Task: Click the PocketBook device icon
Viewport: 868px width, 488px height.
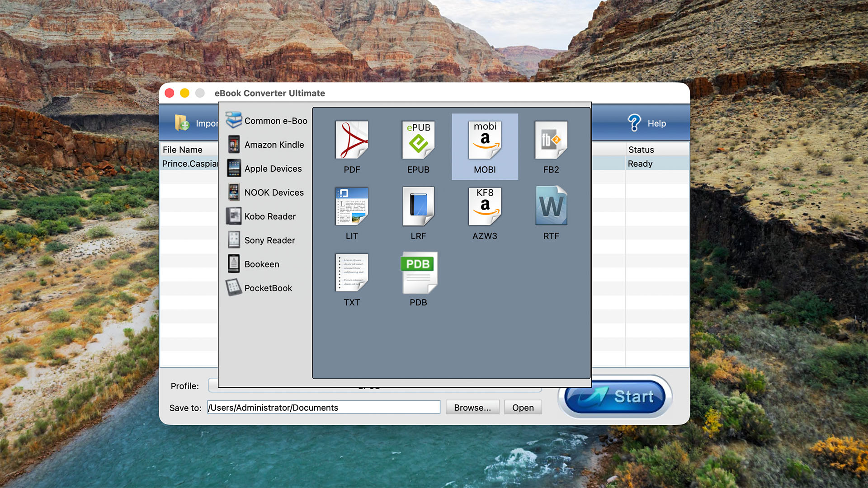Action: coord(234,288)
